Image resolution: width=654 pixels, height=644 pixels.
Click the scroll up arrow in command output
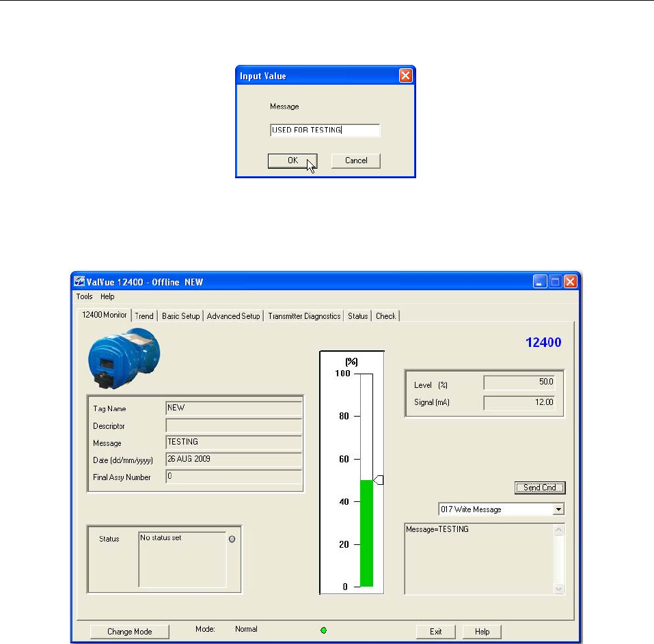(558, 530)
